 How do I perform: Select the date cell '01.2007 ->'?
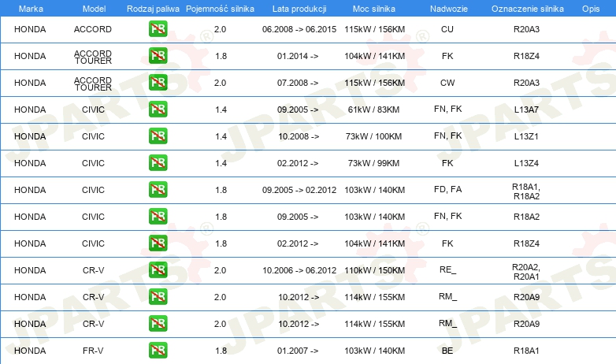[298, 351]
